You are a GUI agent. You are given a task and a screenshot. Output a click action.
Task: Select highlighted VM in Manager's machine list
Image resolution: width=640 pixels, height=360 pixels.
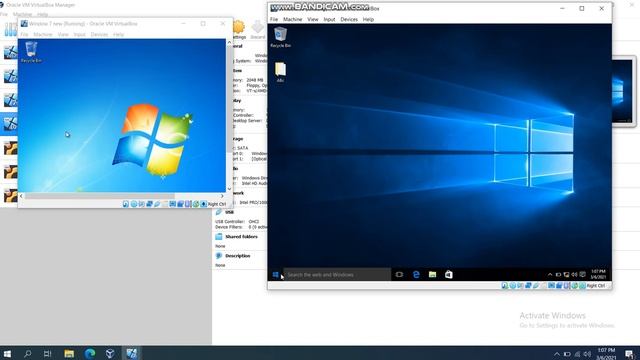(9, 124)
